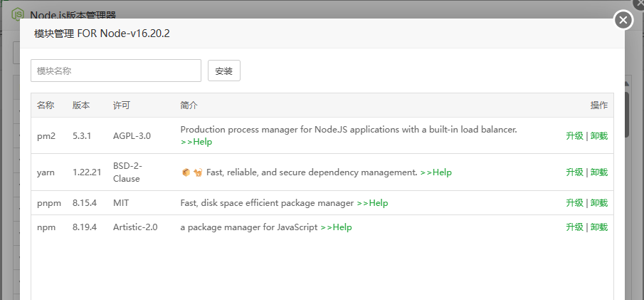Select the pnpm name cell
644x300 pixels.
pyautogui.click(x=49, y=203)
